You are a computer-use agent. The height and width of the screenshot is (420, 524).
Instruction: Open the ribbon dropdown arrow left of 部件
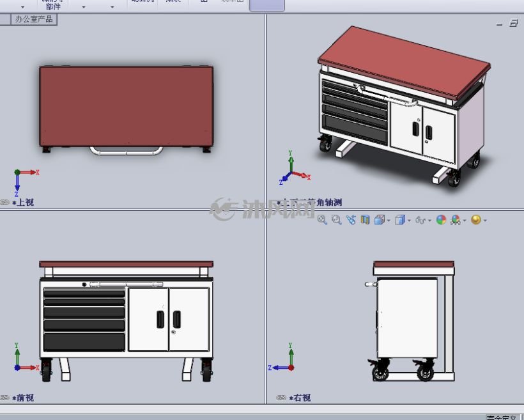[x=23, y=7]
